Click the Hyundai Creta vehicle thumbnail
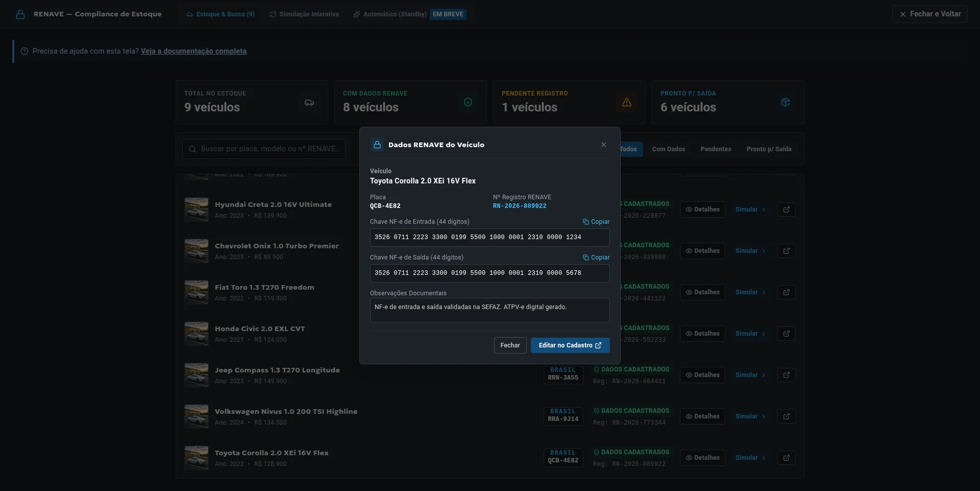The image size is (980, 491). (197, 209)
